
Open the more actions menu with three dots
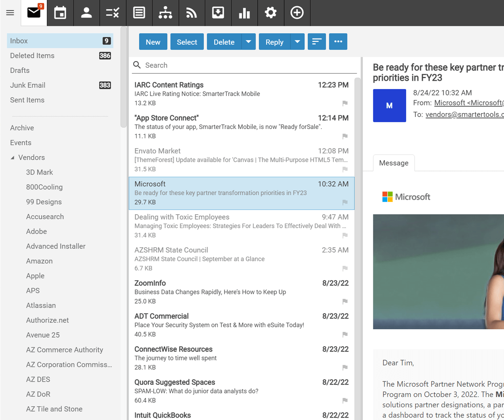(x=338, y=42)
